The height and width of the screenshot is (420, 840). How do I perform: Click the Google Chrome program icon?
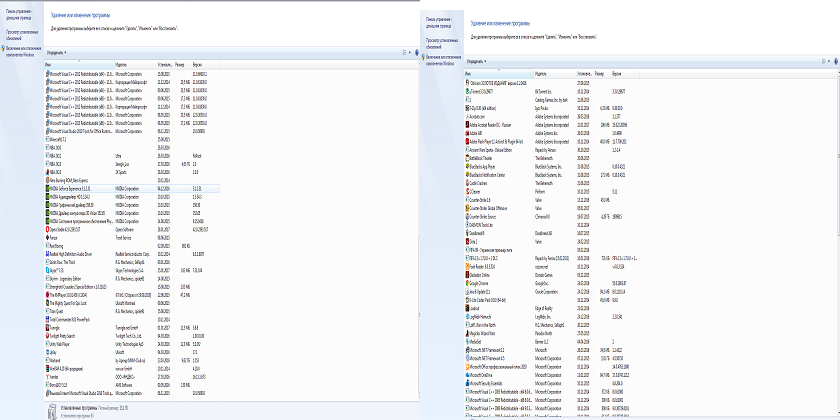468,283
